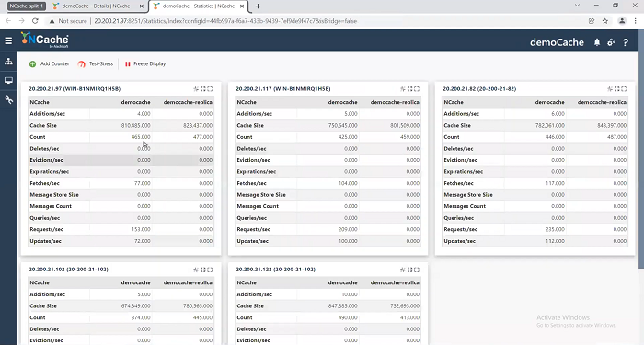Start the Test-Stress tool

(x=96, y=63)
